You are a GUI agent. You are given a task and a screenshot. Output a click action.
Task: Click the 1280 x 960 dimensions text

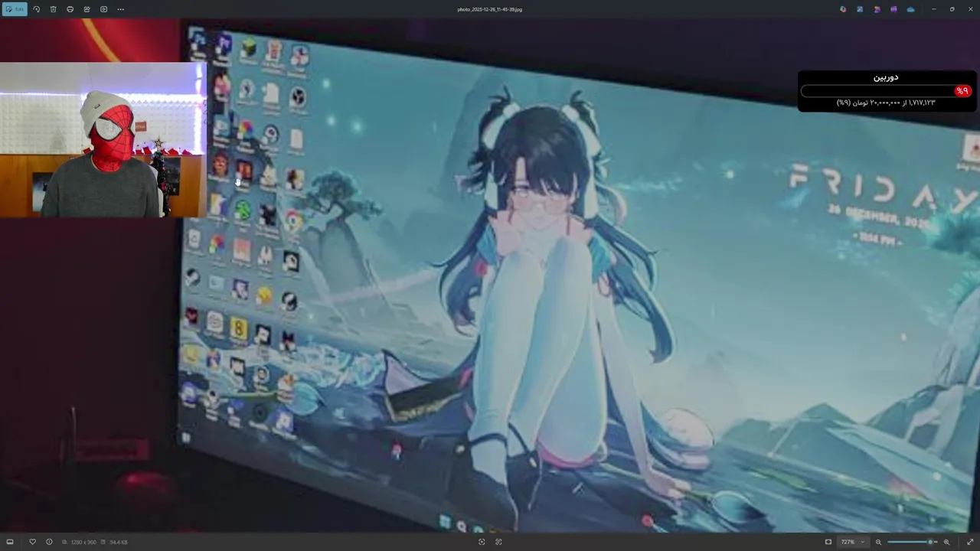(x=83, y=542)
